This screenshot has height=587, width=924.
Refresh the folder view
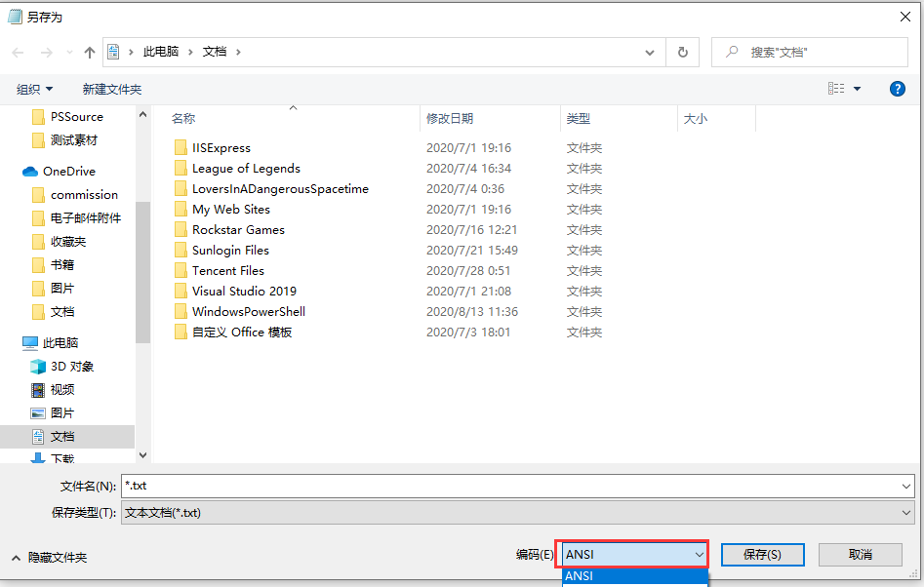682,53
